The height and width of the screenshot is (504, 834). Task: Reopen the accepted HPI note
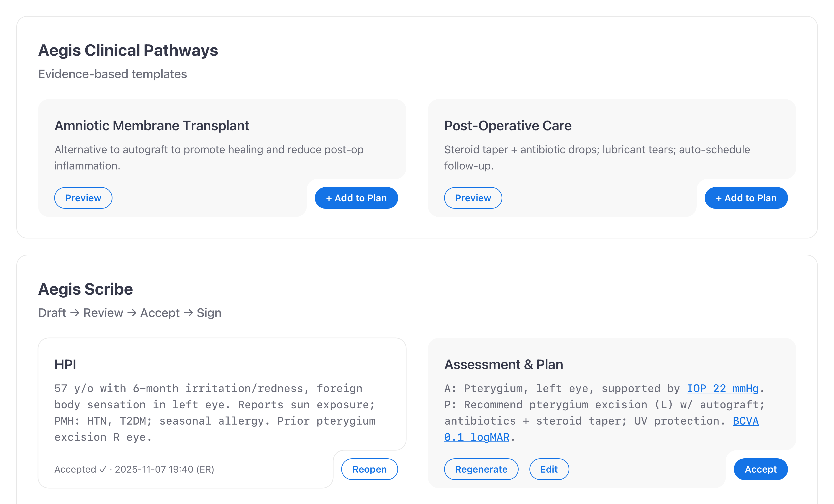[369, 469]
